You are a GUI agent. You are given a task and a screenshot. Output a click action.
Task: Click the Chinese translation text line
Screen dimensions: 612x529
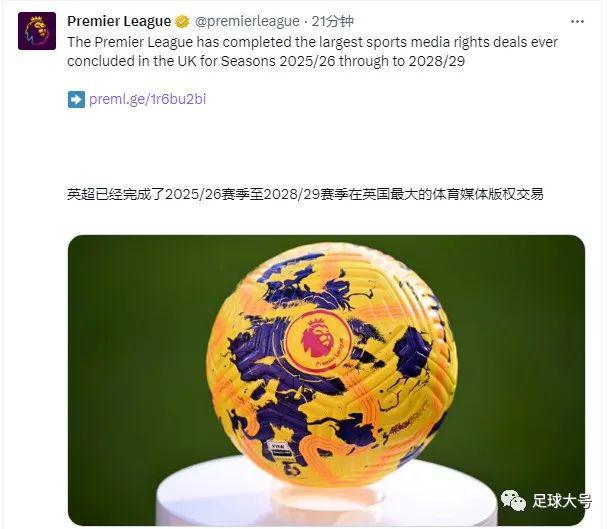(x=305, y=194)
